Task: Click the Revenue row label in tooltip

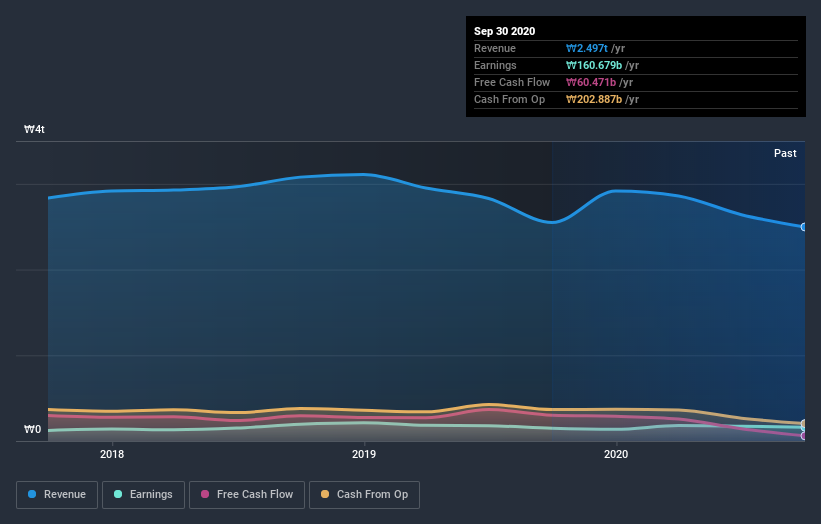Action: tap(495, 48)
